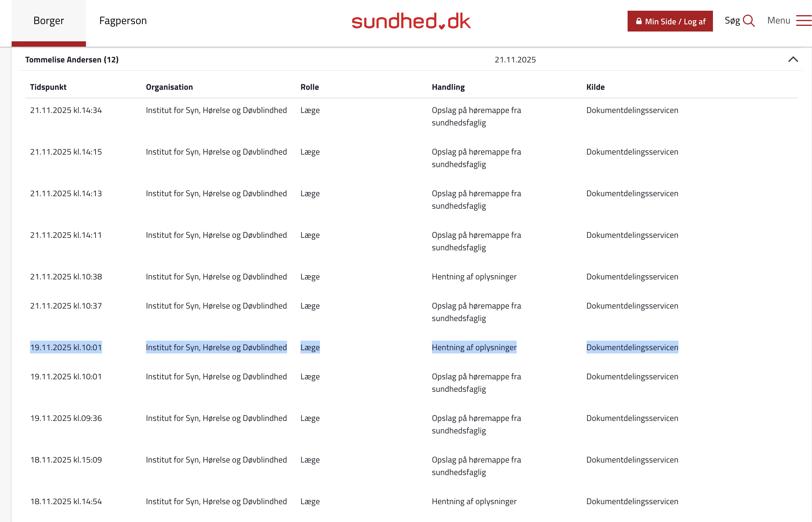
Task: Select the Borger tab
Action: tap(48, 21)
